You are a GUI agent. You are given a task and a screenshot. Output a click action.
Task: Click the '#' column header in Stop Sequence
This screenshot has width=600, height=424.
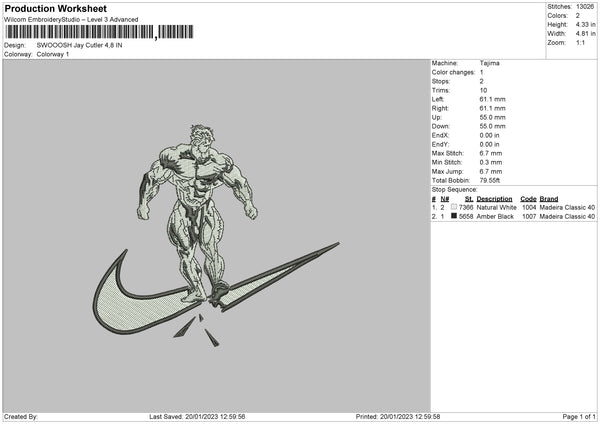click(x=434, y=199)
